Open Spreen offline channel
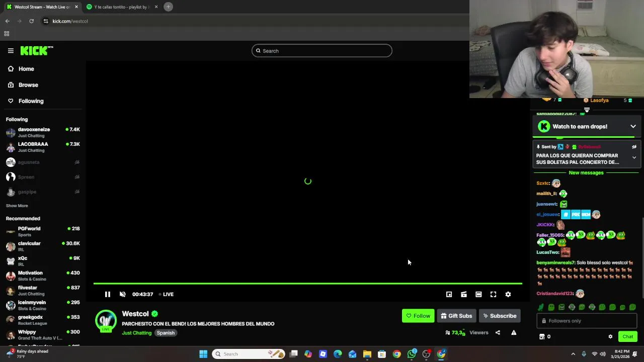 pos(43,177)
